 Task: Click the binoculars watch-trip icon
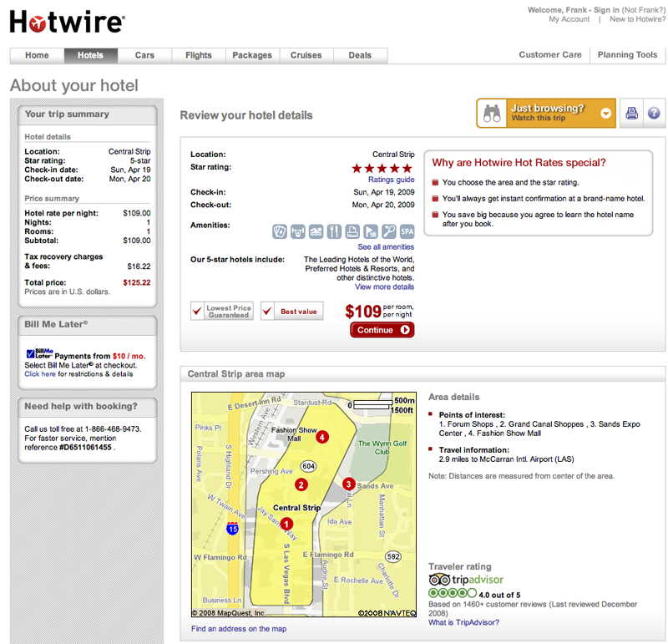[x=492, y=114]
